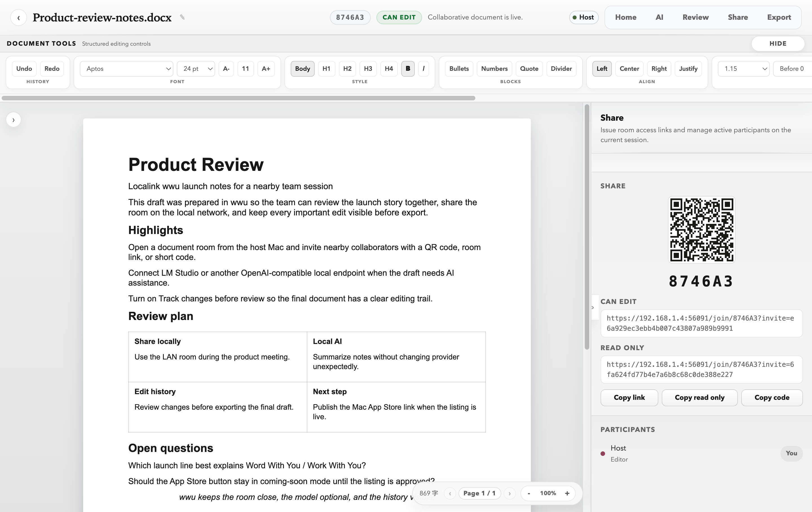Open the Export tab
Viewport: 812px width, 512px height.
779,17
